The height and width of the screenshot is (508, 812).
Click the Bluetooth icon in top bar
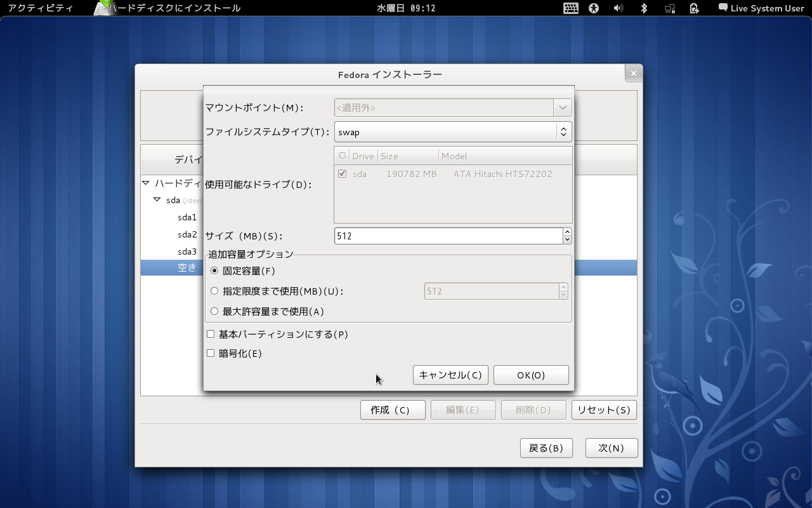tap(644, 8)
